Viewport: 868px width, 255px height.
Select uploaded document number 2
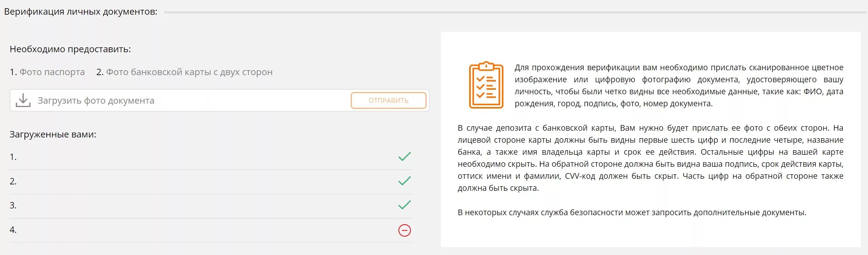pyautogui.click(x=13, y=181)
